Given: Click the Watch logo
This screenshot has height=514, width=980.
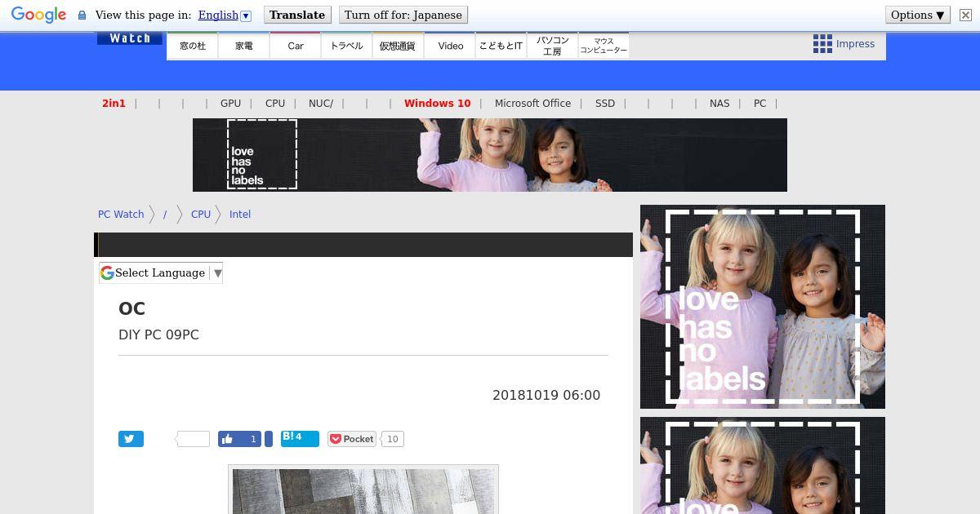Looking at the screenshot, I should (x=130, y=38).
